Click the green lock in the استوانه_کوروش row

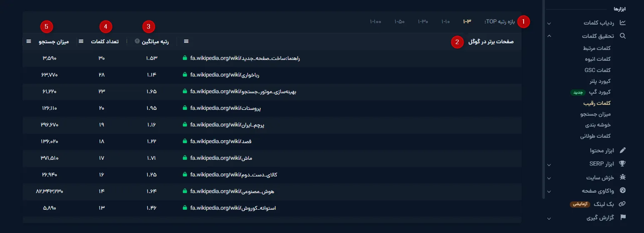(185, 208)
